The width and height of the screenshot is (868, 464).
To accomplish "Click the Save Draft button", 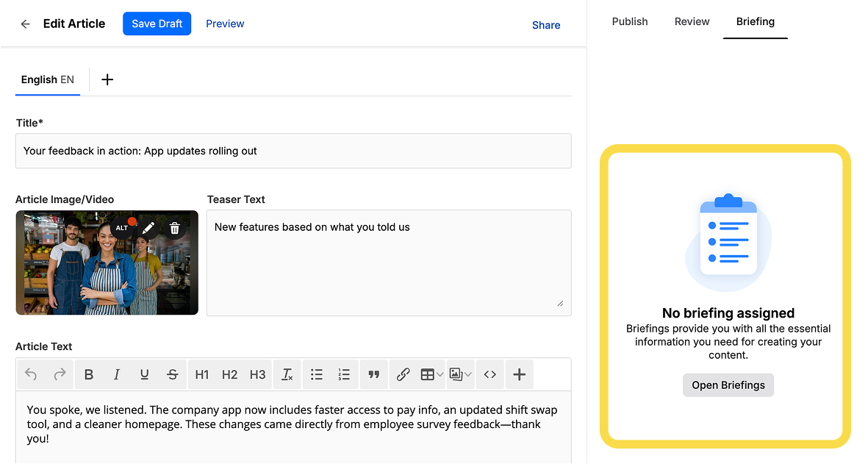I will pos(157,24).
